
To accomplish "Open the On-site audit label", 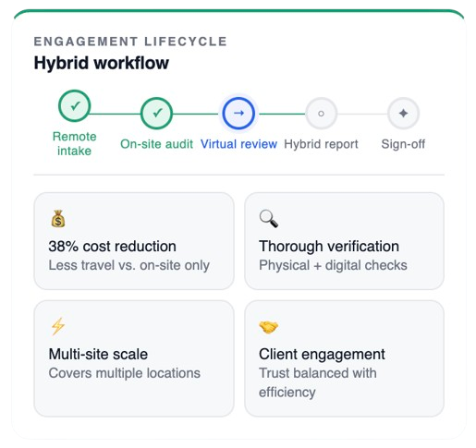I will pos(156,144).
